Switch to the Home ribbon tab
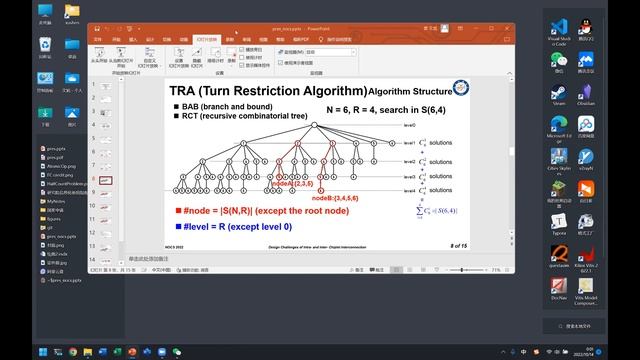Screen dimensions: 640x360 click(116, 40)
